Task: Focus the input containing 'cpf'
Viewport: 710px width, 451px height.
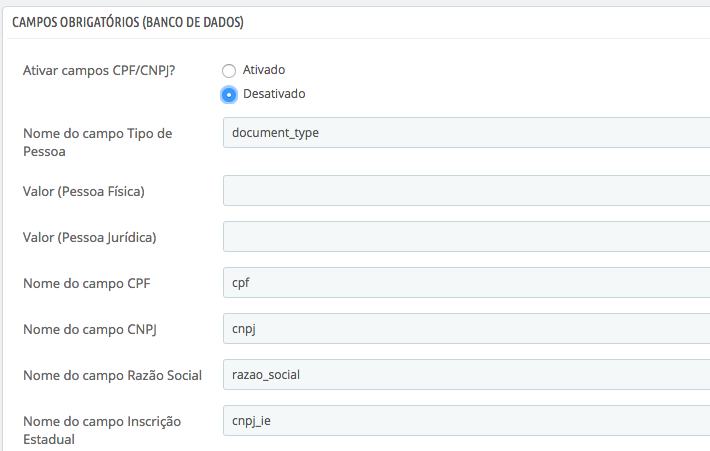Action: (466, 283)
